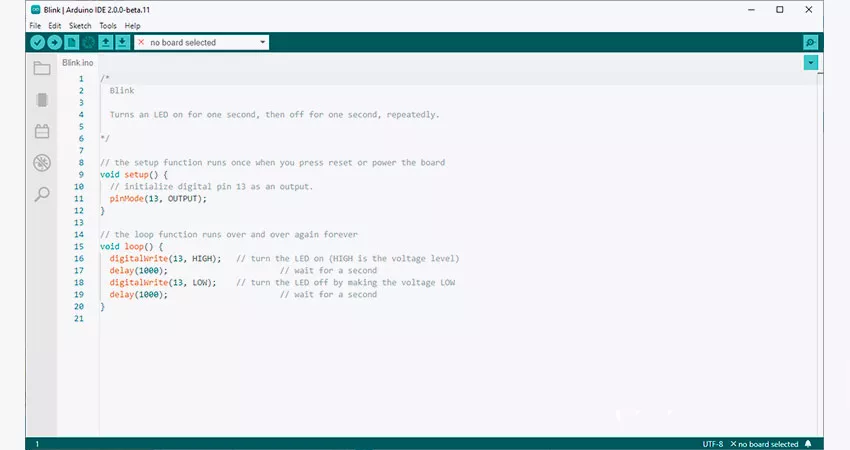Start the Debugger from the toolbar
The width and height of the screenshot is (850, 450).
pos(88,42)
